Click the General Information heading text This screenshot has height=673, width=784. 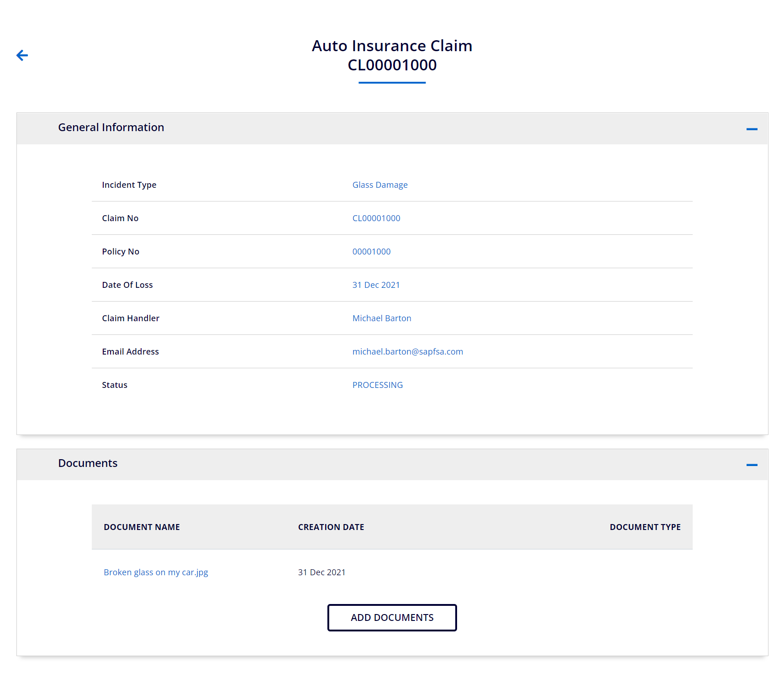click(x=111, y=127)
